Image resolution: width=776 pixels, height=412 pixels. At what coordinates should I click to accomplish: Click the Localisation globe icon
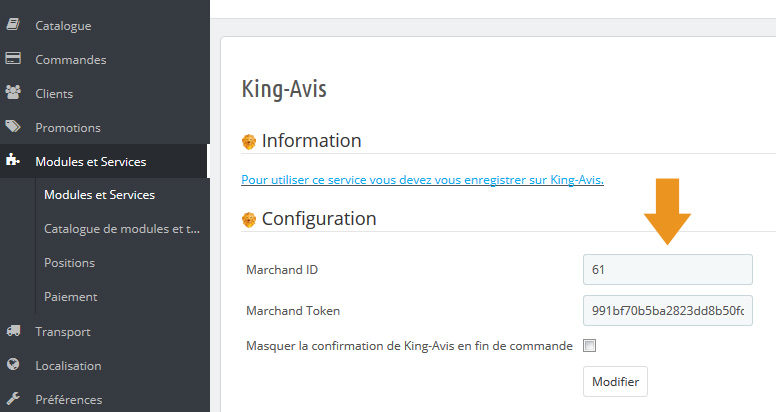click(13, 364)
